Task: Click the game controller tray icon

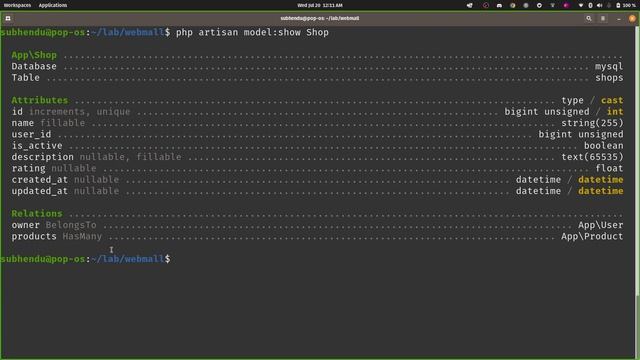Action: (499, 5)
